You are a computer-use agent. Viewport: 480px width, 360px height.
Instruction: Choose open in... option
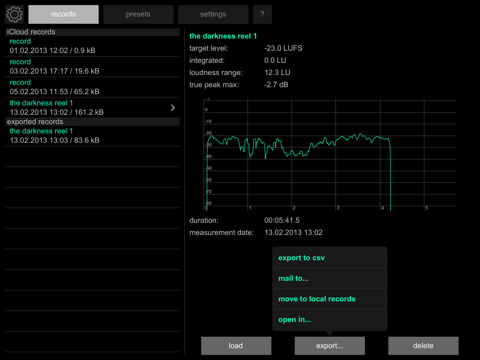point(330,320)
